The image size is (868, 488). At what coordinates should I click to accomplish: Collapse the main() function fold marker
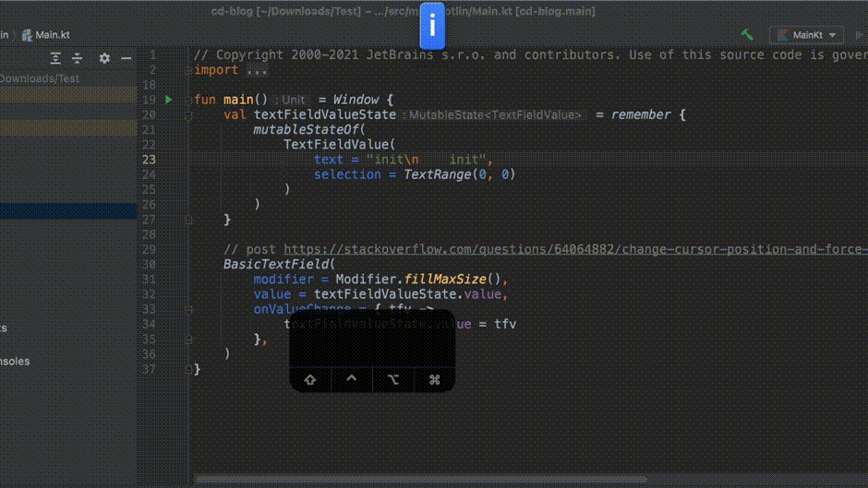tap(188, 100)
